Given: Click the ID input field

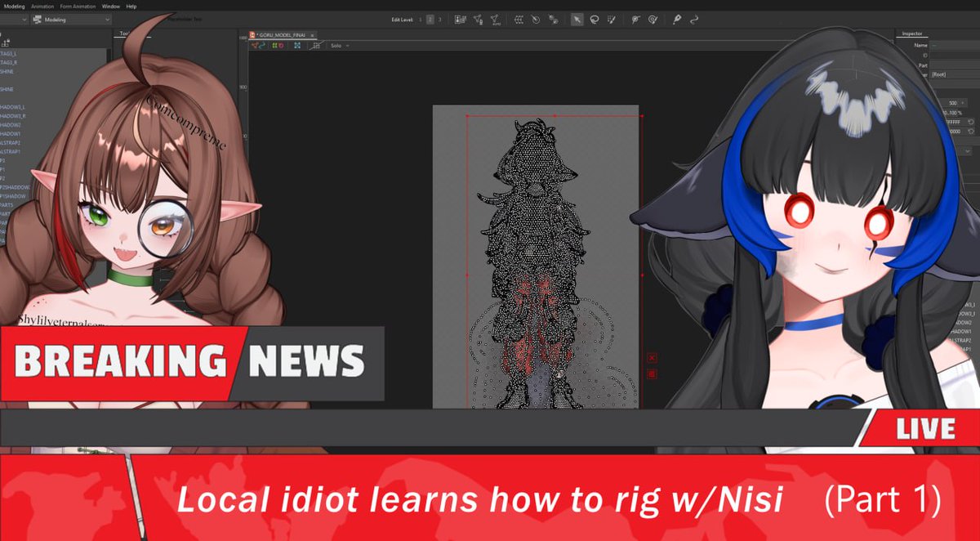Looking at the screenshot, I should pos(955,56).
